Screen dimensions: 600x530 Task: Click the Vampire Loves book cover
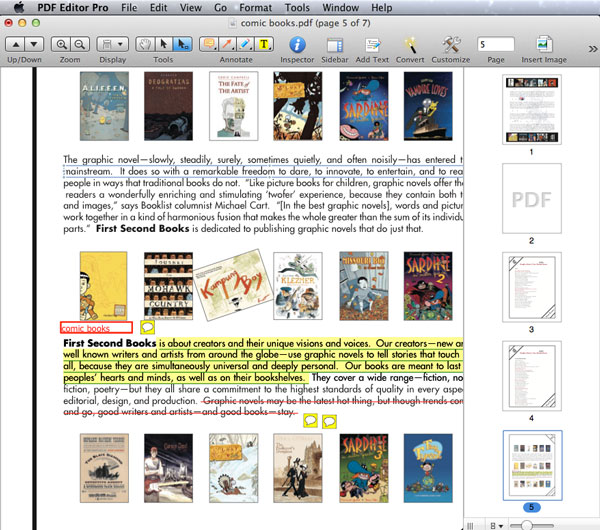click(428, 106)
